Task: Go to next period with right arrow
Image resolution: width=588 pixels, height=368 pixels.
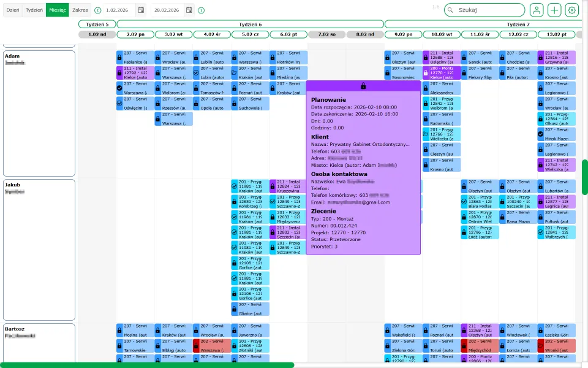Action: click(x=202, y=10)
